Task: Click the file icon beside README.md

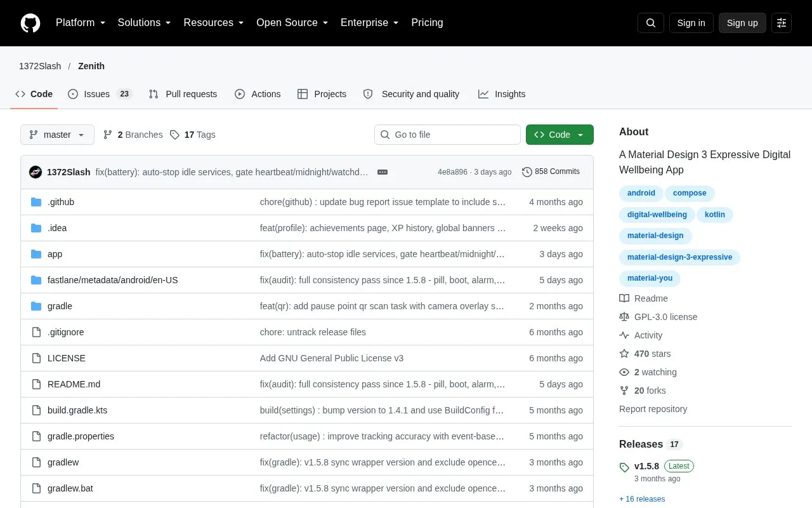Action: click(x=36, y=384)
